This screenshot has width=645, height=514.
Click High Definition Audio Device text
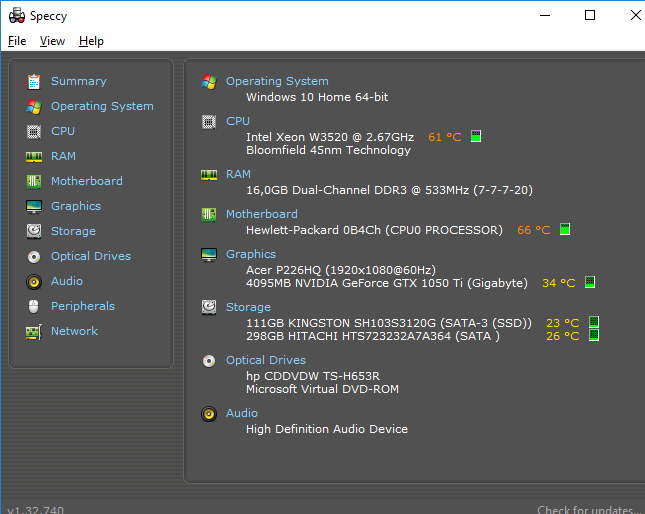[x=327, y=429]
